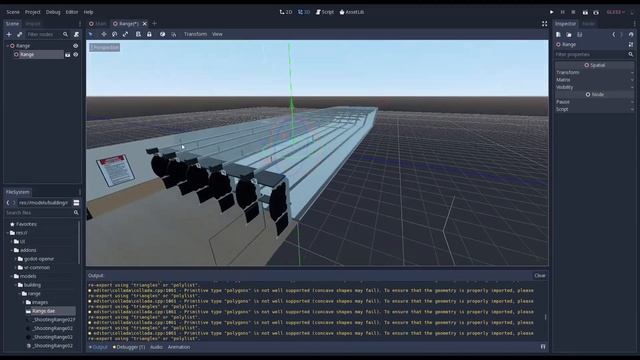Click the Use Snap icon next to Transform
640x360 pixels.
[x=173, y=34]
